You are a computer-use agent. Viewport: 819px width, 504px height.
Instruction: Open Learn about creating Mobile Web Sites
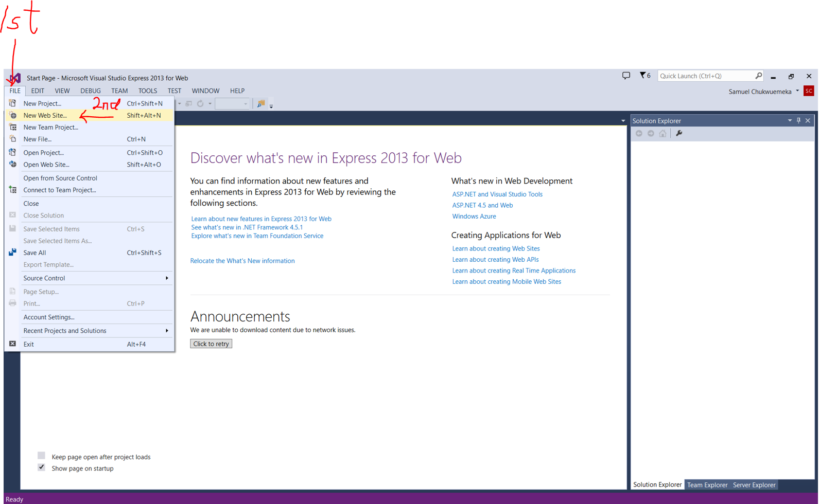coord(507,282)
